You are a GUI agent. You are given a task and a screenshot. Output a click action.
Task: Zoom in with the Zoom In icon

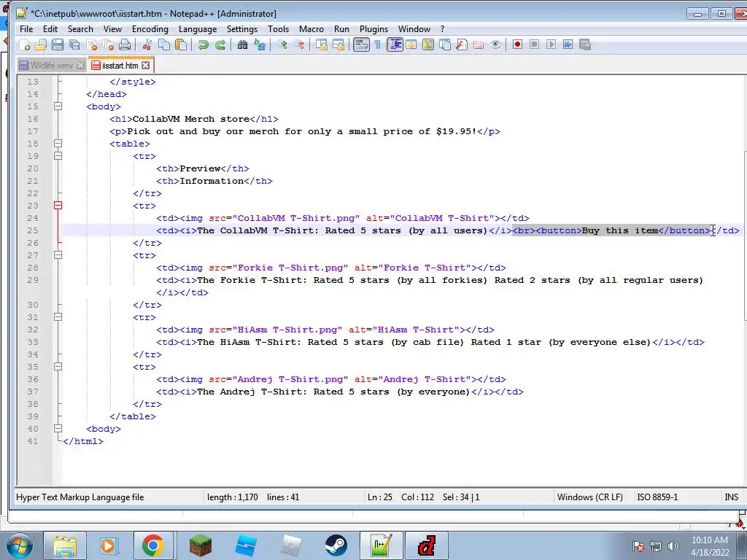[282, 44]
